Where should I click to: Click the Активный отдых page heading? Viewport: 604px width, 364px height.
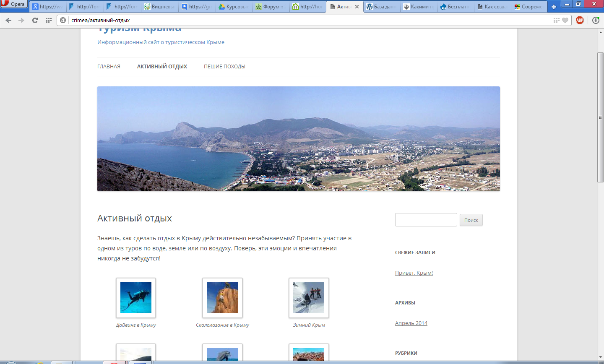[135, 218]
